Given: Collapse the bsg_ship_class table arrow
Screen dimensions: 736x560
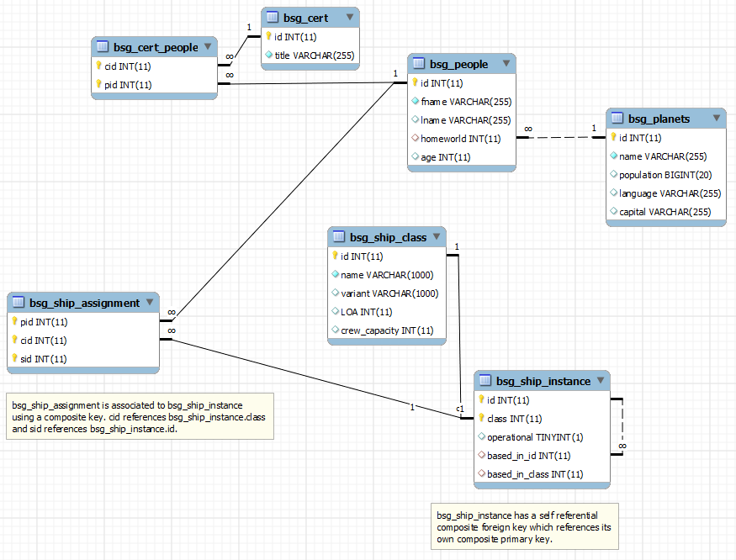Looking at the screenshot, I should pyautogui.click(x=437, y=236).
